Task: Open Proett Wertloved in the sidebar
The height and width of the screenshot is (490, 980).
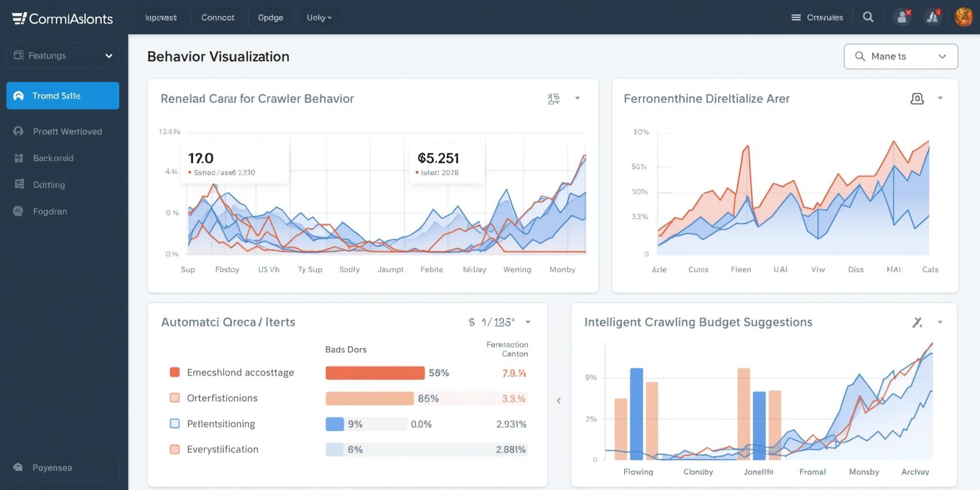Action: pyautogui.click(x=67, y=132)
